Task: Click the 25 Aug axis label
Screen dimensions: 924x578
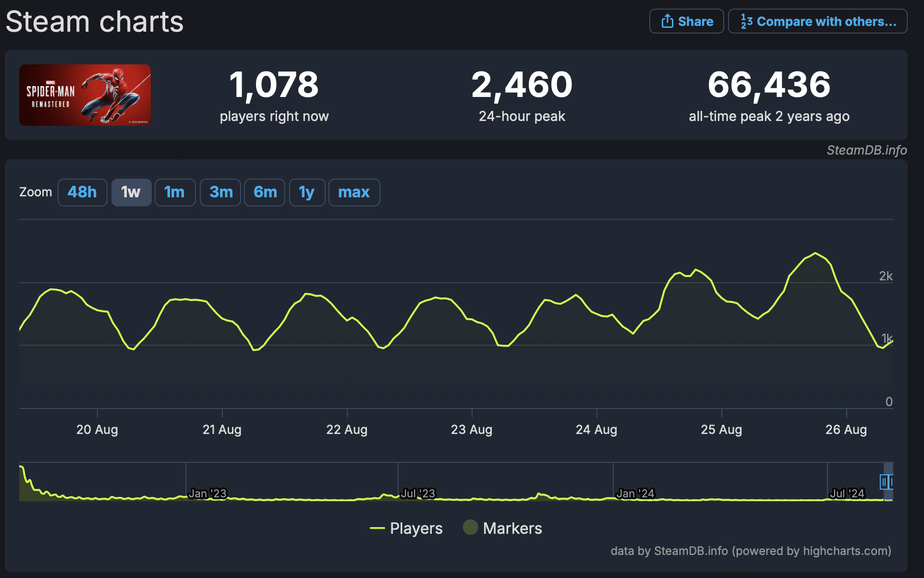Action: (721, 429)
